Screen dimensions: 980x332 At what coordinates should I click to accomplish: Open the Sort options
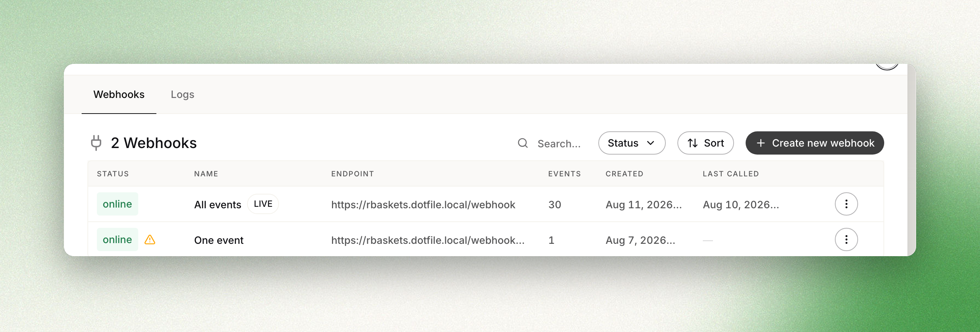705,143
